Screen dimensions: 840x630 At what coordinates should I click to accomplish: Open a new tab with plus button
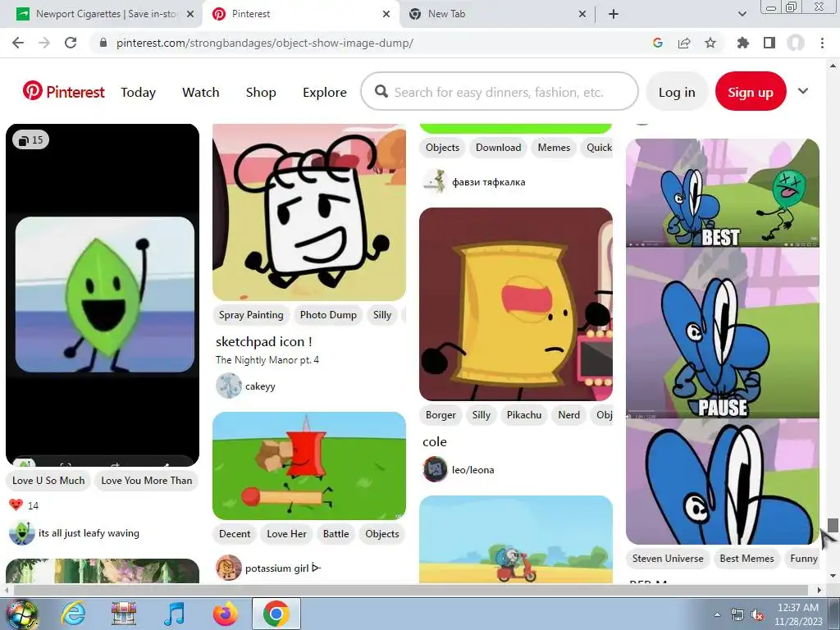click(614, 14)
